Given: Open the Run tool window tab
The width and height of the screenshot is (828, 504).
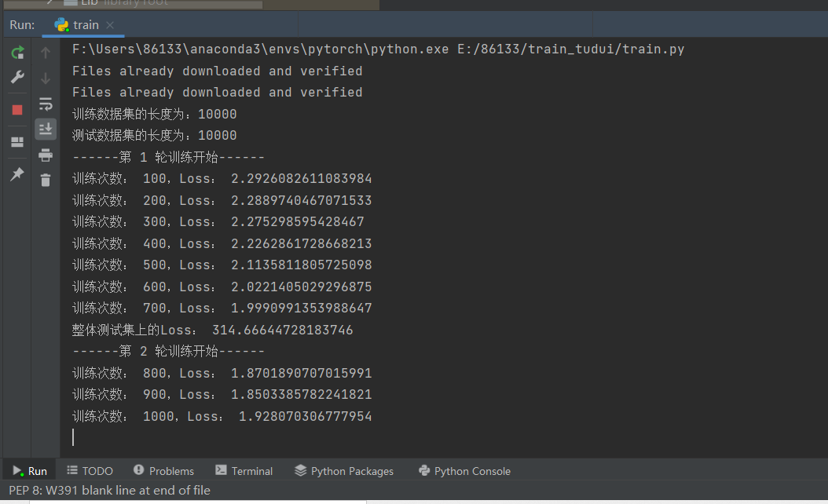Looking at the screenshot, I should 30,471.
